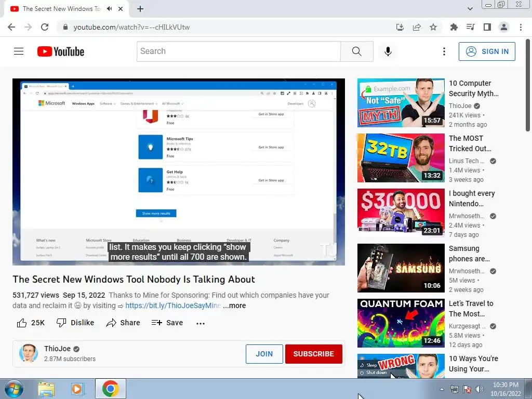Screen dimensions: 532x399
Task: Open Chrome three-dot menu
Action: pyautogui.click(x=521, y=27)
